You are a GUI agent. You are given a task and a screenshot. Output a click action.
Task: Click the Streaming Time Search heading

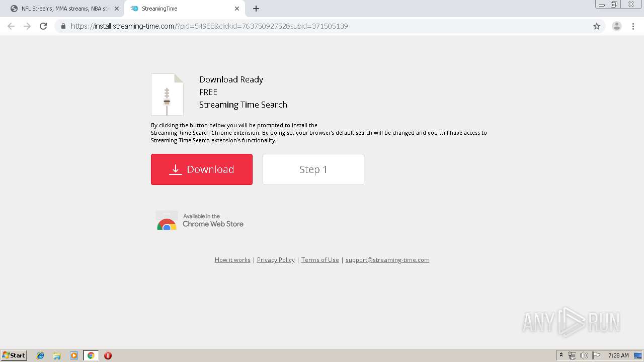pos(243,105)
